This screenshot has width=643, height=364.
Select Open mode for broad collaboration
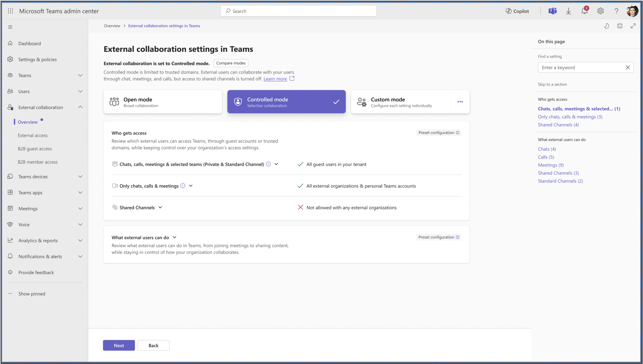pos(163,102)
